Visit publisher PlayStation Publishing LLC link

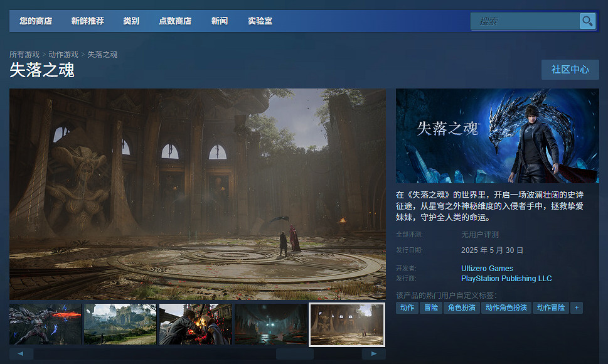pos(506,279)
